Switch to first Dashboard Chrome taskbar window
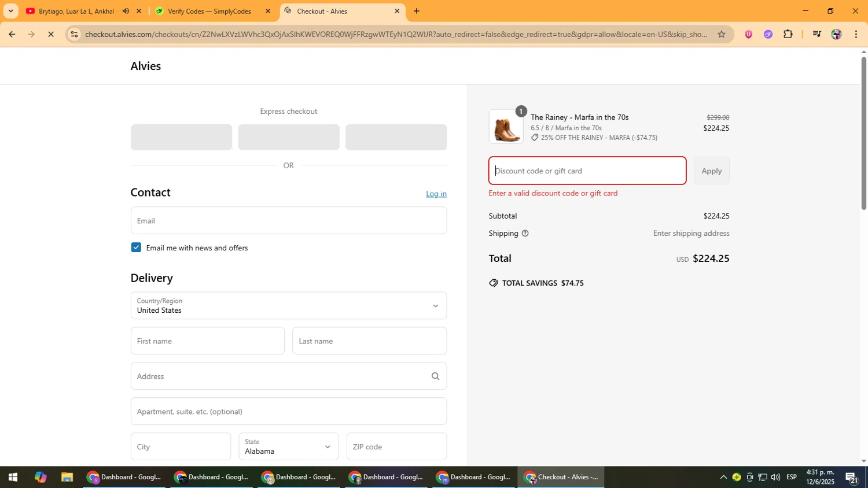The image size is (868, 488). click(124, 477)
